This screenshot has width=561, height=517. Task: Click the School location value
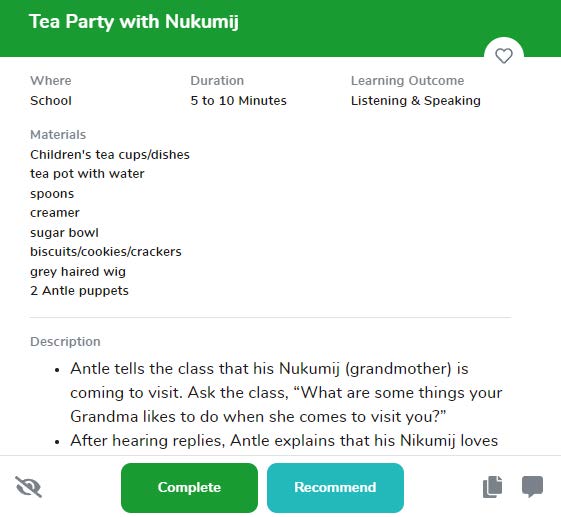(51, 101)
